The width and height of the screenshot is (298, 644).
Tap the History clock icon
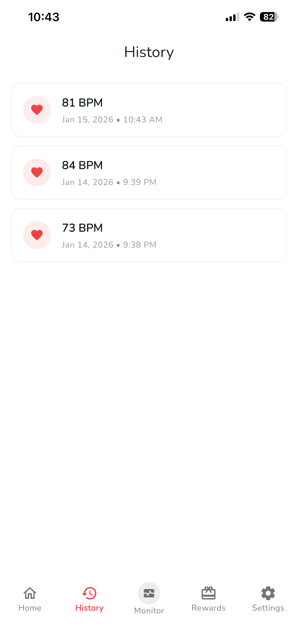coord(89,593)
